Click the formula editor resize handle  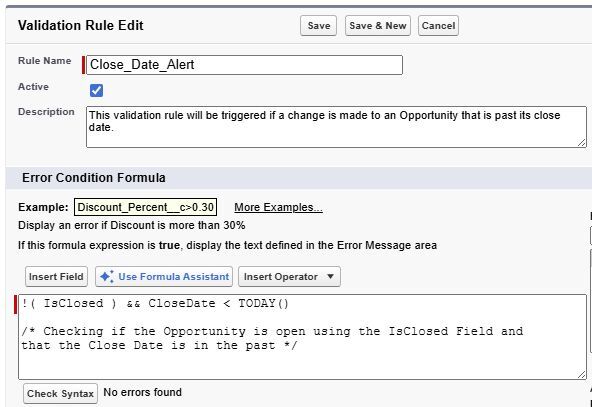tap(582, 375)
